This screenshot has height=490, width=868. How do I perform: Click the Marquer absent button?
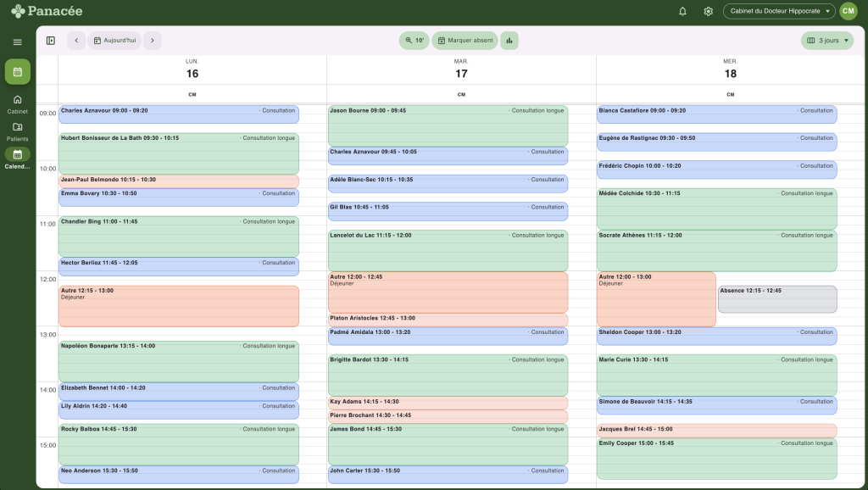tap(464, 40)
